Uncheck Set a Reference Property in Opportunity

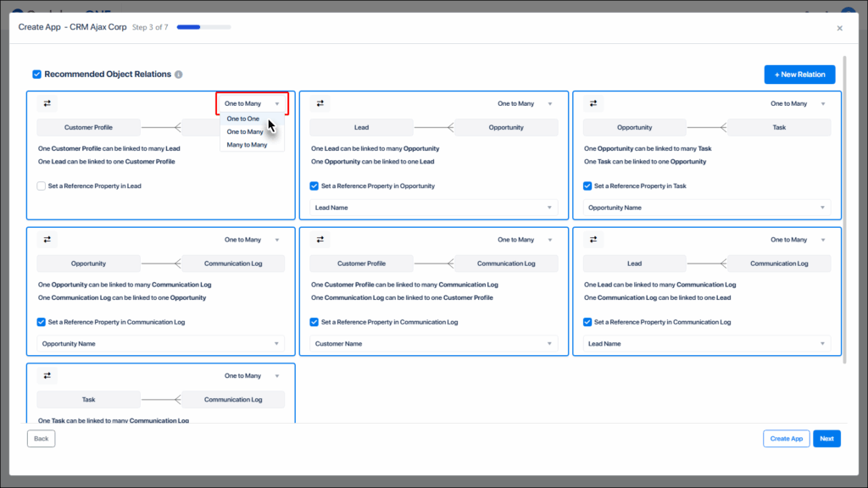pos(314,186)
